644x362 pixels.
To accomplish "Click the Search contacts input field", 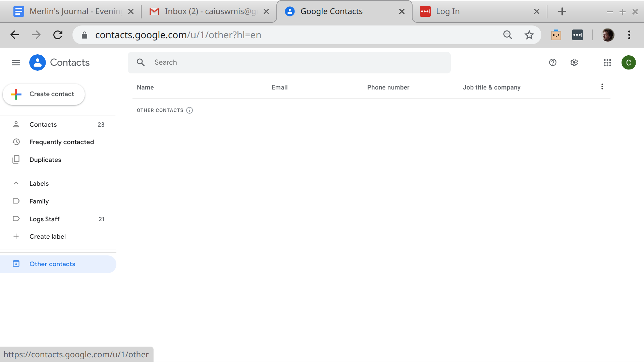I will click(x=289, y=62).
